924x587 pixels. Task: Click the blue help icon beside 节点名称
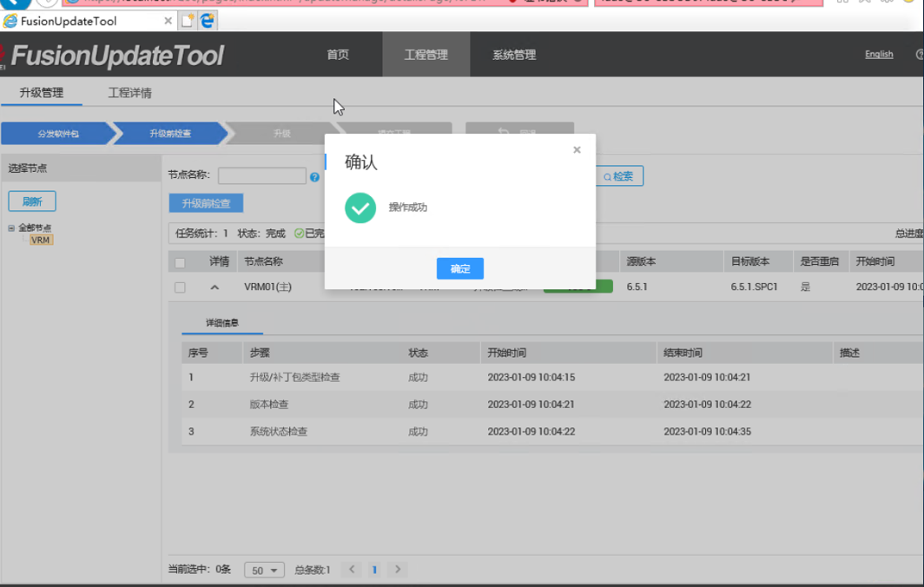[314, 177]
